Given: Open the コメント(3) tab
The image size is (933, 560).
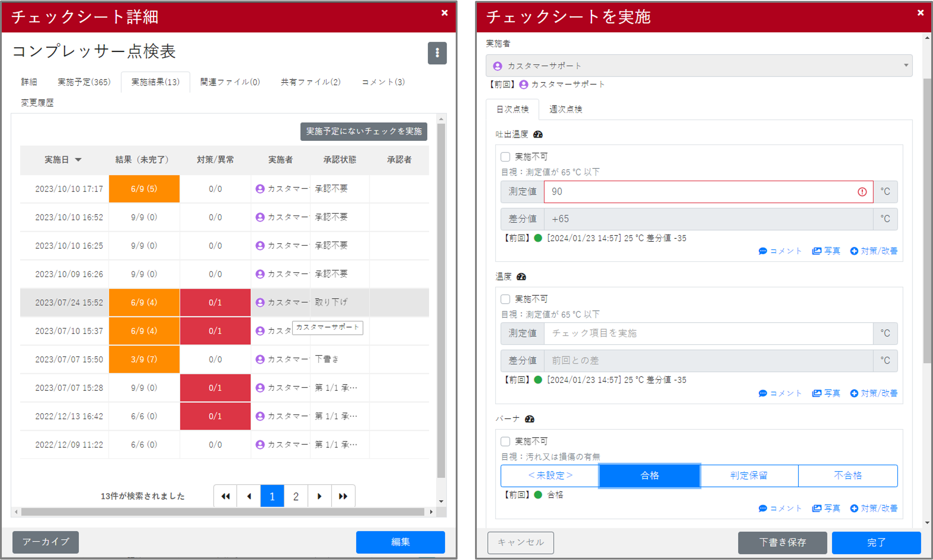Looking at the screenshot, I should pos(383,82).
